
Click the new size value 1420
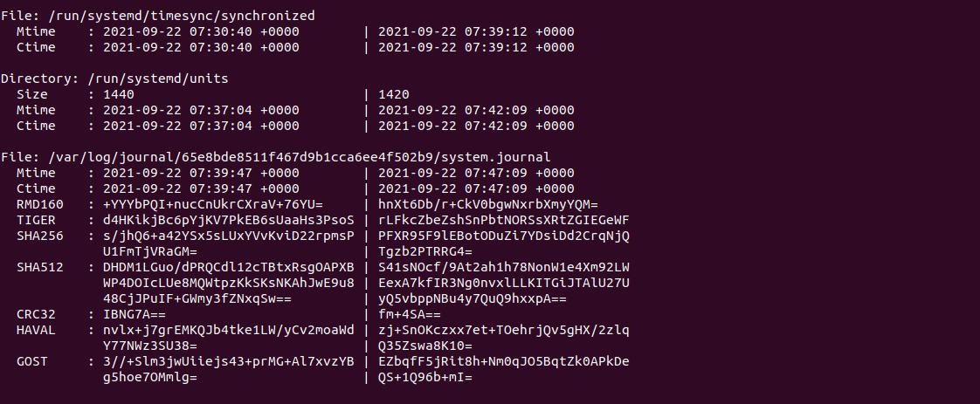coord(394,94)
